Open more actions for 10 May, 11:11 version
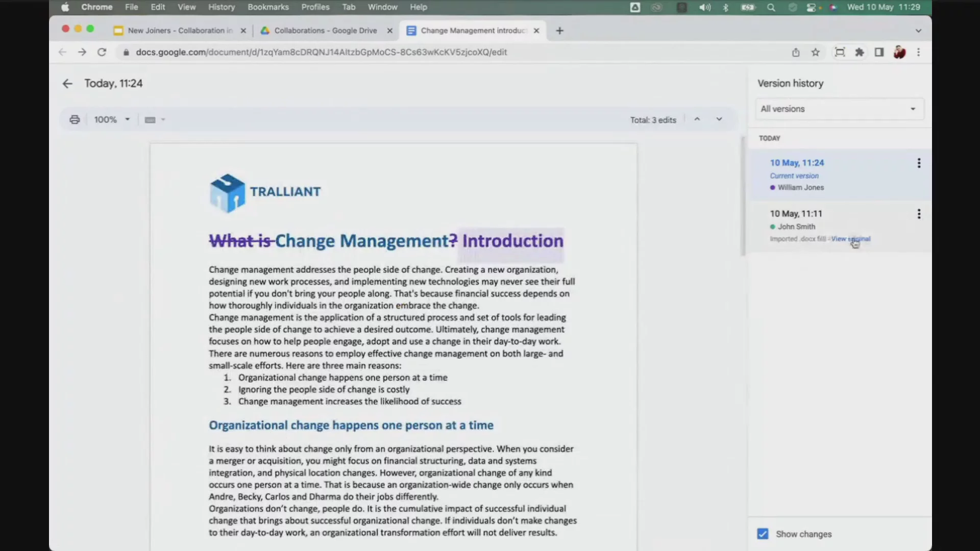Viewport: 980px width, 551px height. tap(919, 214)
